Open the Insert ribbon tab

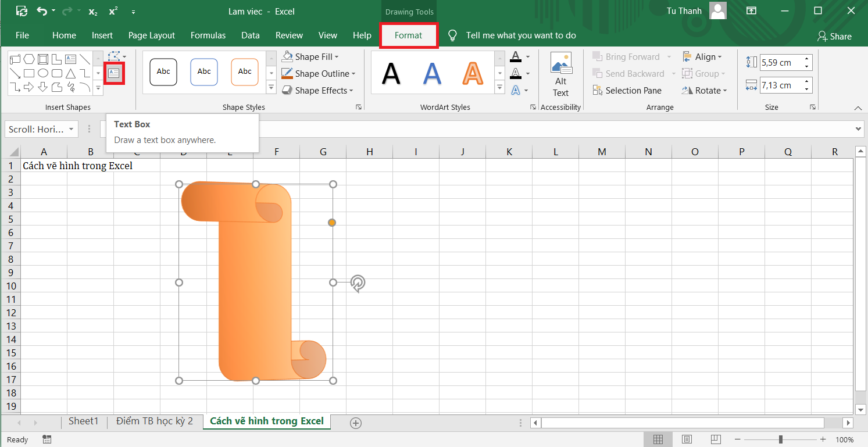click(102, 35)
